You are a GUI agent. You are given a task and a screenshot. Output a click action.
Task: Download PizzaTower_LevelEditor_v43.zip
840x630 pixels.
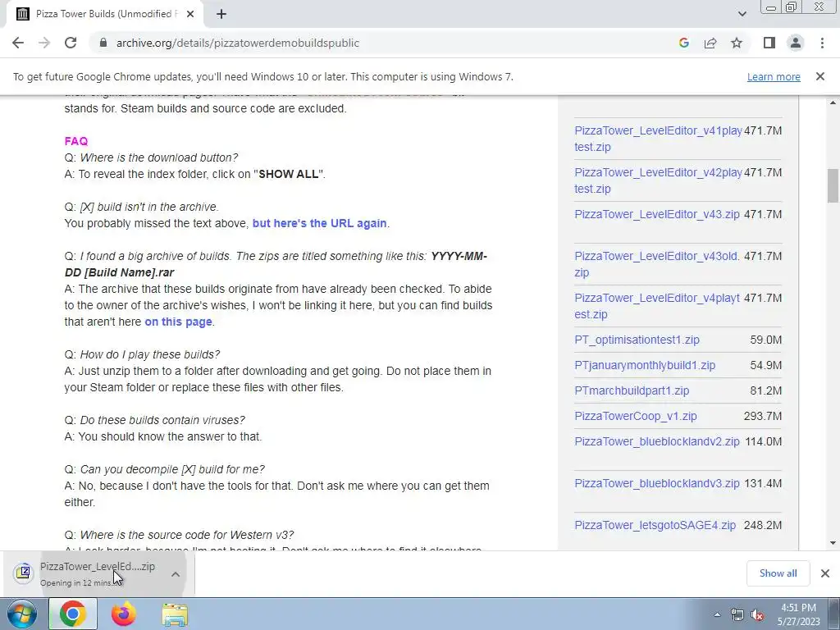pos(657,214)
